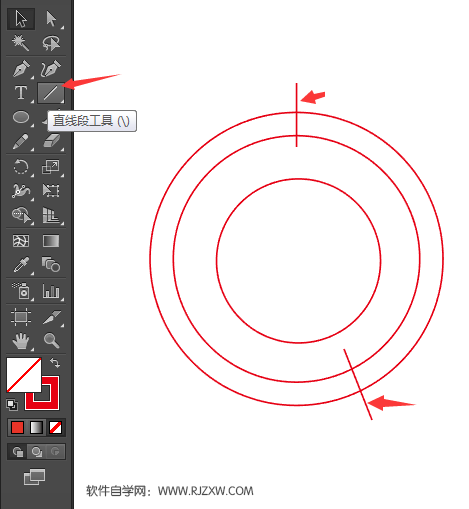Select the Selection tool black arrow
Image resolution: width=469 pixels, height=509 pixels.
click(x=21, y=19)
